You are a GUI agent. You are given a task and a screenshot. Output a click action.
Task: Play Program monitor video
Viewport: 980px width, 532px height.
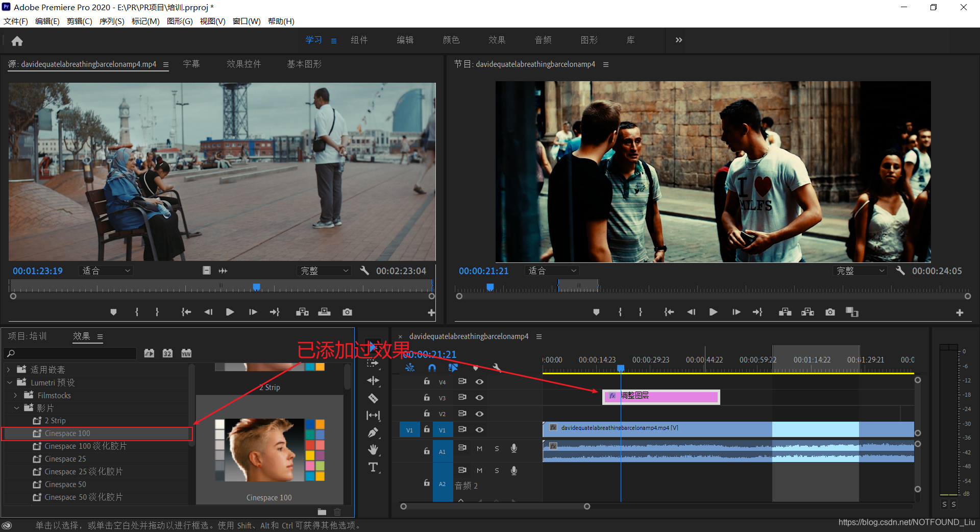point(713,312)
